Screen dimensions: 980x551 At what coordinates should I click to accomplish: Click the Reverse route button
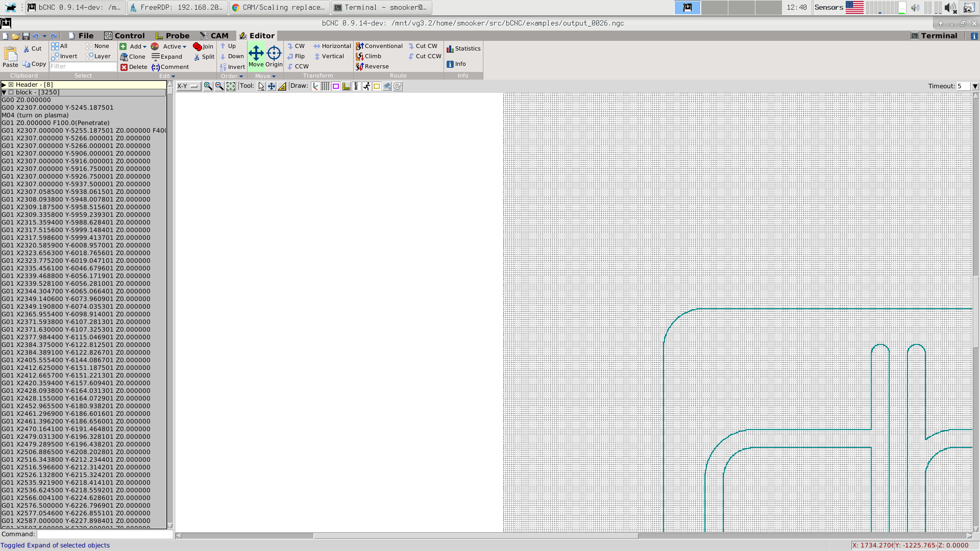[x=373, y=66]
